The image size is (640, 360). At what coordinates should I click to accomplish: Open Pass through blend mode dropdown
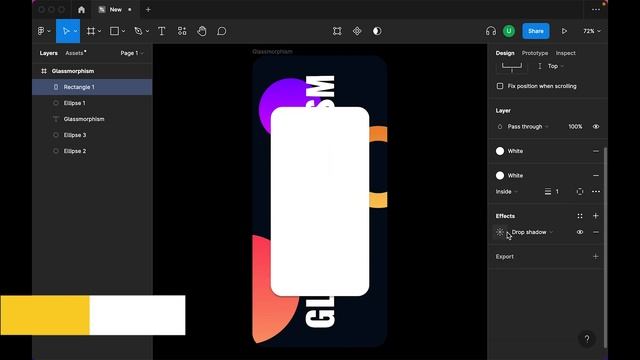click(528, 127)
